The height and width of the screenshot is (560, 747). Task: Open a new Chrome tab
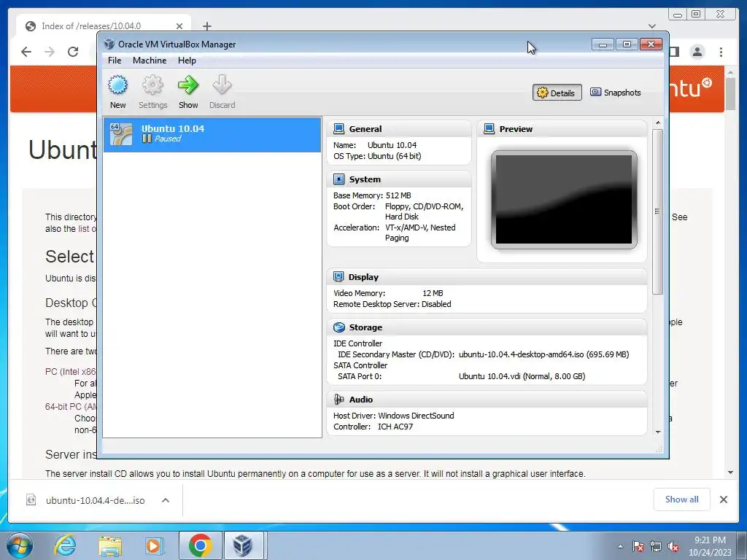point(206,26)
